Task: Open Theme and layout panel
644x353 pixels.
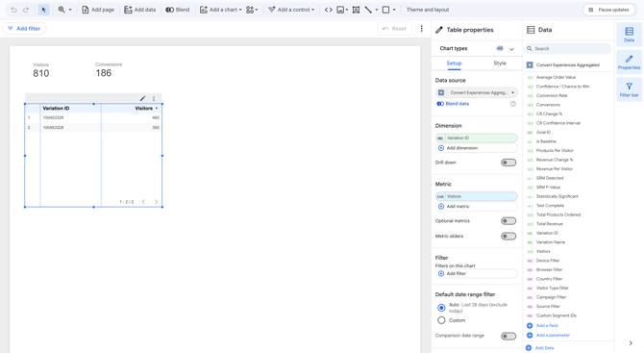Action: coord(428,10)
